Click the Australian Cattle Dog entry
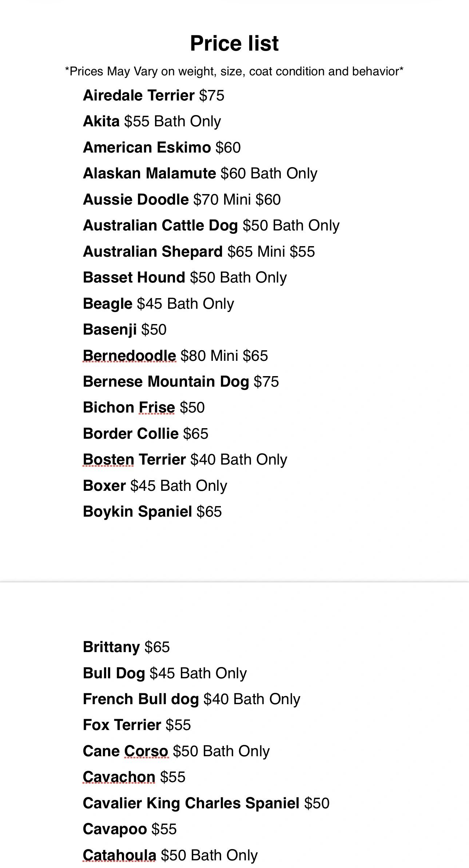 click(211, 225)
